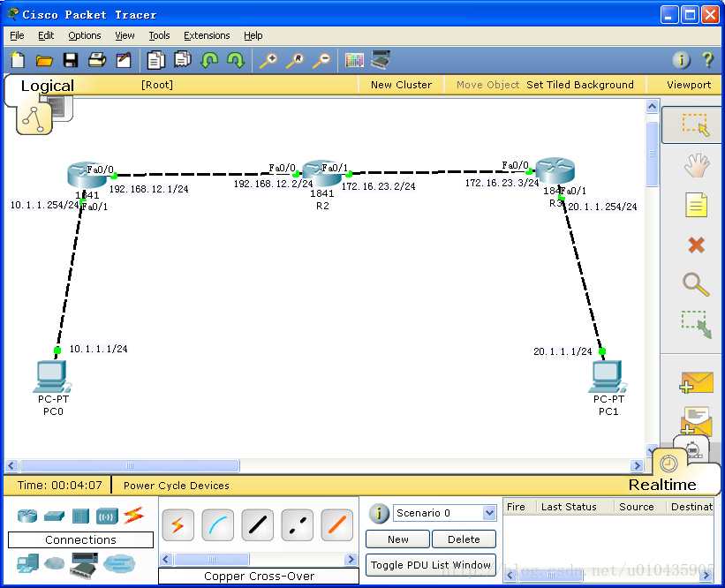Select the Switches device category icon
The image size is (725, 588).
point(54,516)
